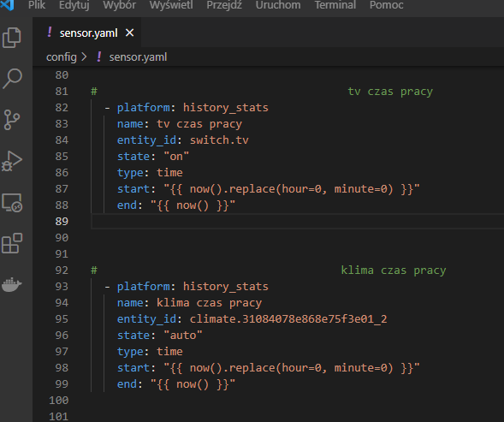Open the Docker view icon
This screenshot has width=504, height=422.
[x=12, y=284]
